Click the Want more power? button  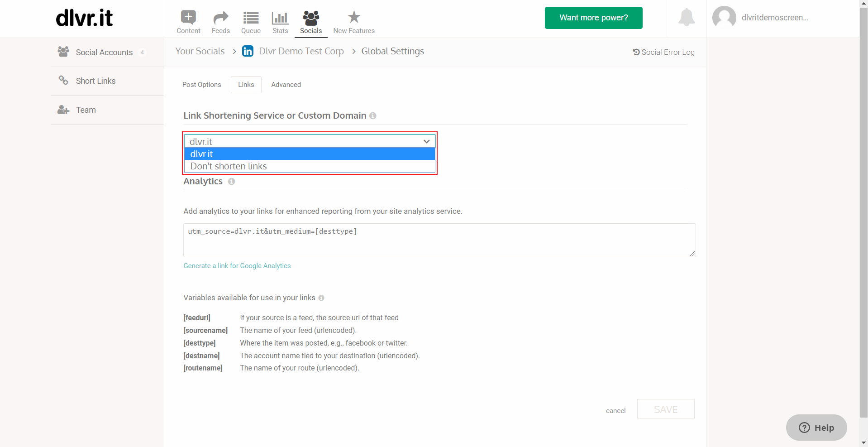click(593, 18)
